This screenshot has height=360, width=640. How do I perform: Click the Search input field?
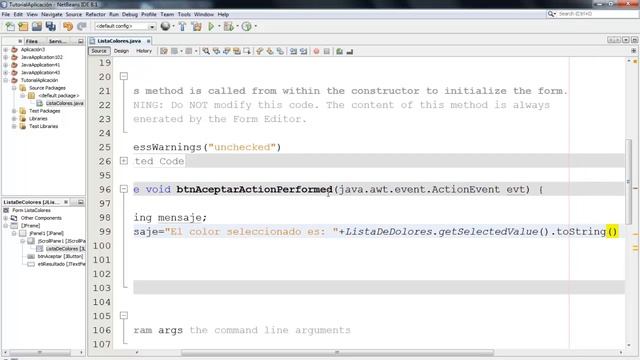[x=598, y=14]
